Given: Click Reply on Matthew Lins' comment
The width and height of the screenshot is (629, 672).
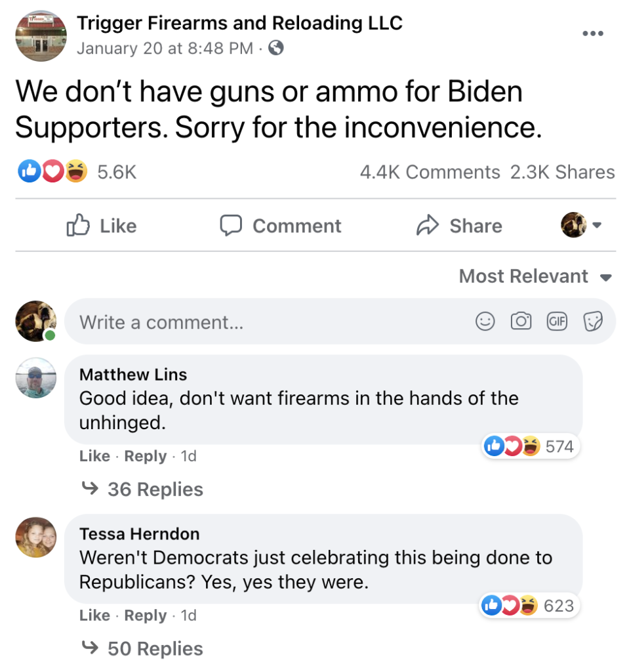Looking at the screenshot, I should pos(145,456).
